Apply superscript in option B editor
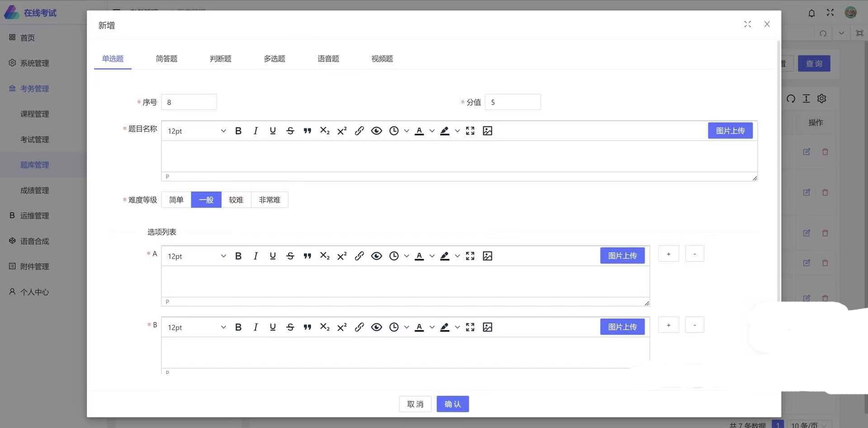 point(342,327)
